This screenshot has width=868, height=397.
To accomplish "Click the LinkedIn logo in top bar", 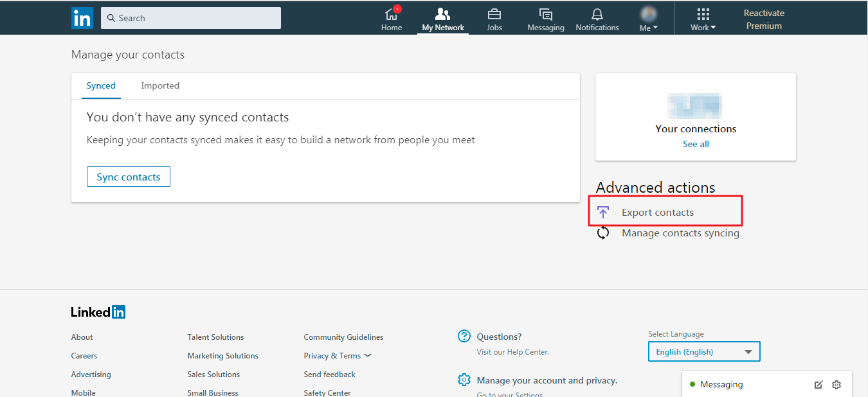I will click(82, 18).
